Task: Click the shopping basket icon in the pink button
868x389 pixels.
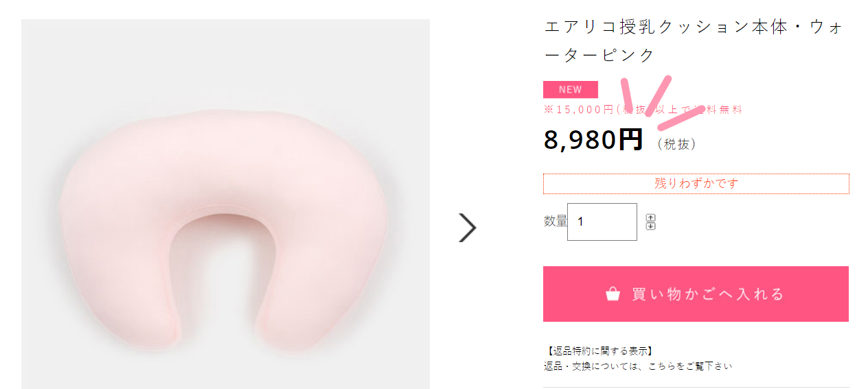Action: click(x=613, y=294)
